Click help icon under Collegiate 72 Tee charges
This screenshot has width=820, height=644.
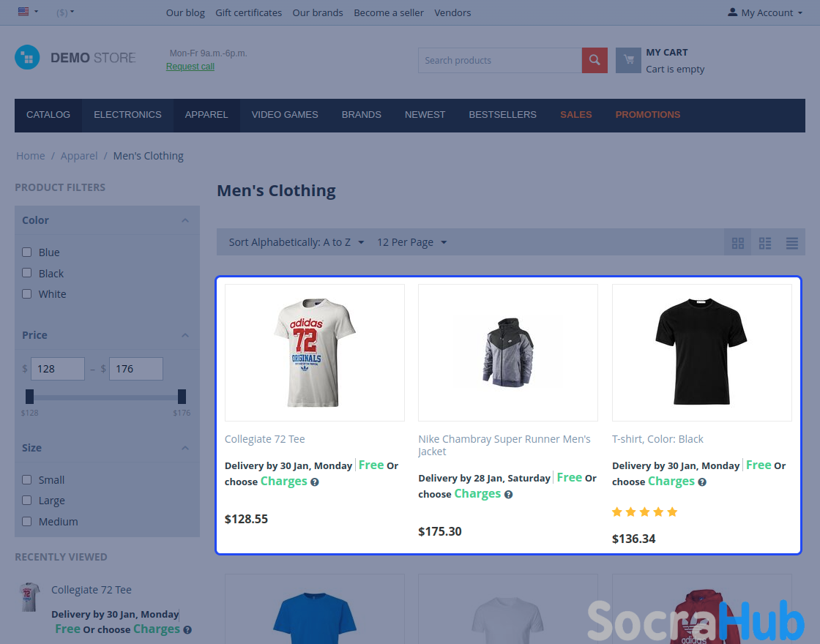314,482
